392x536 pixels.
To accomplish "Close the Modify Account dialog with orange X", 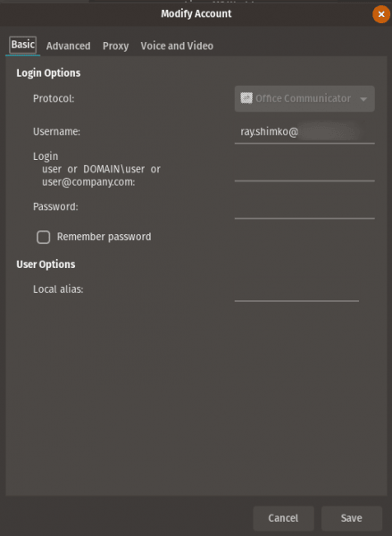I will 381,14.
